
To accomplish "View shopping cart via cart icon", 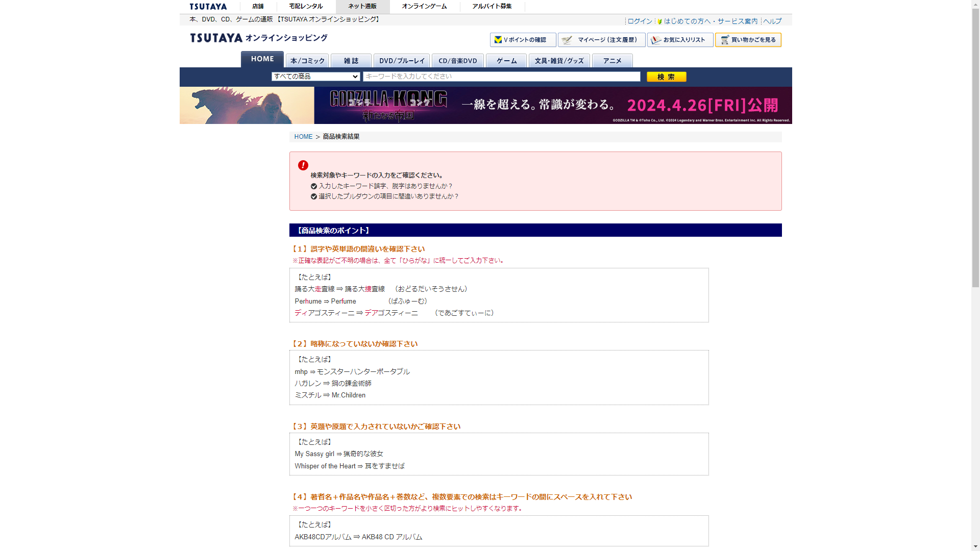I will (725, 40).
